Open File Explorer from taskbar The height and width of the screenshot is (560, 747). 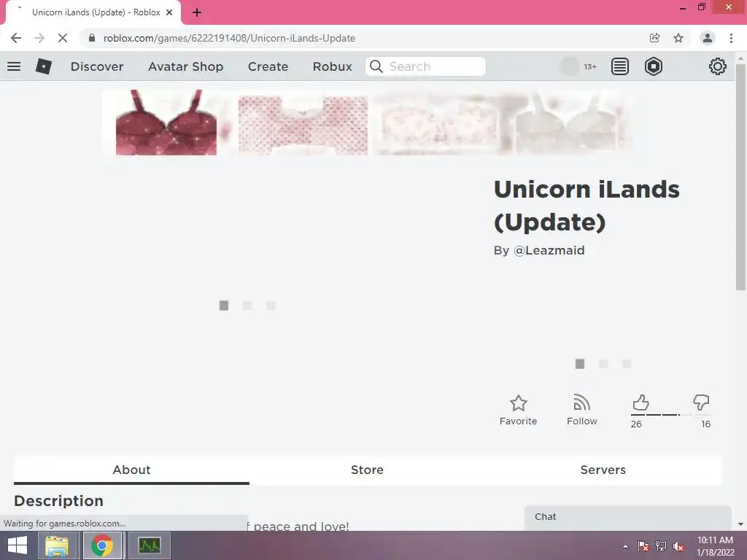pos(57,545)
